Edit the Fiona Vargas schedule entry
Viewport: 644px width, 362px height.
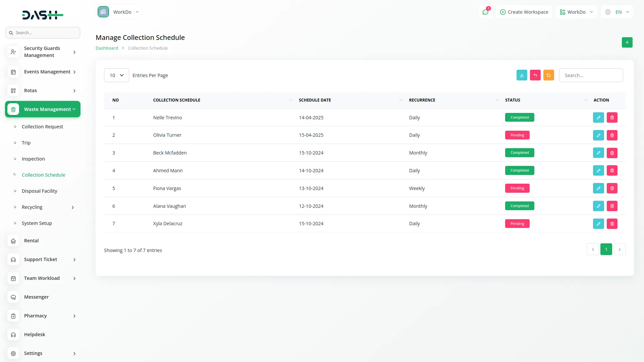coord(598,188)
